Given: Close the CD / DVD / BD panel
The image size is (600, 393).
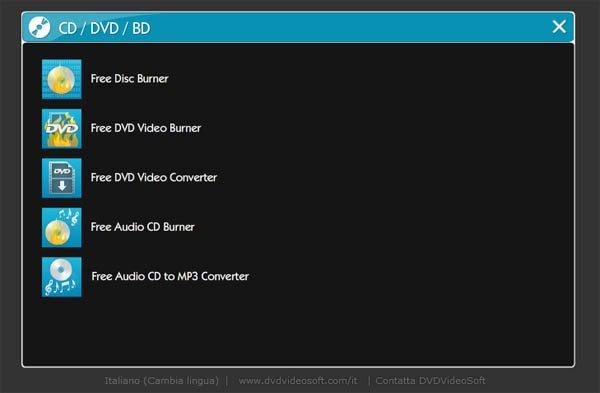Looking at the screenshot, I should click(559, 27).
